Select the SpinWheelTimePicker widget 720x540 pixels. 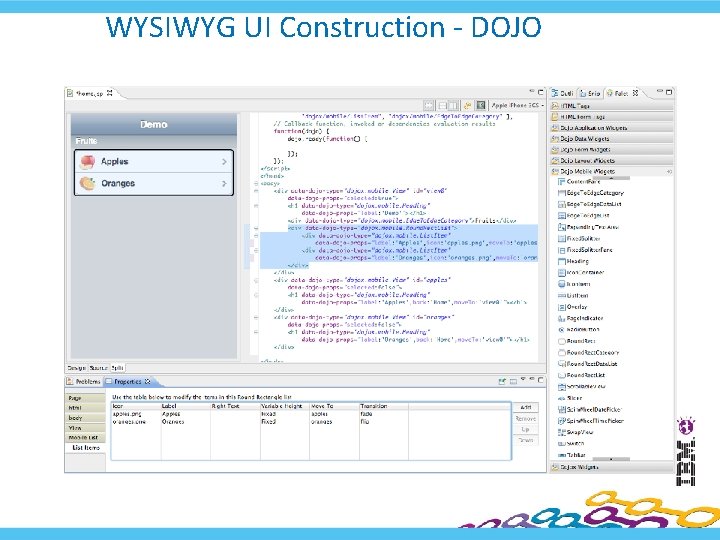coord(591,421)
